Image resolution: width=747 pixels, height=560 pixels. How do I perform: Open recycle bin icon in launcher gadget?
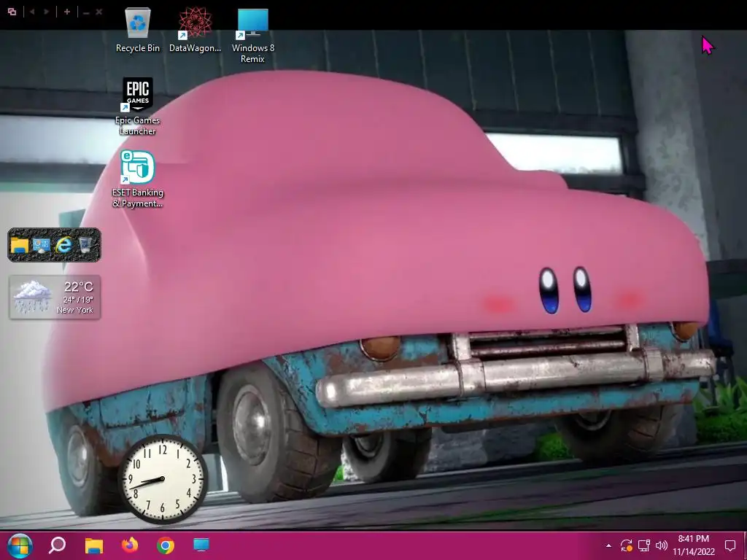tap(85, 245)
